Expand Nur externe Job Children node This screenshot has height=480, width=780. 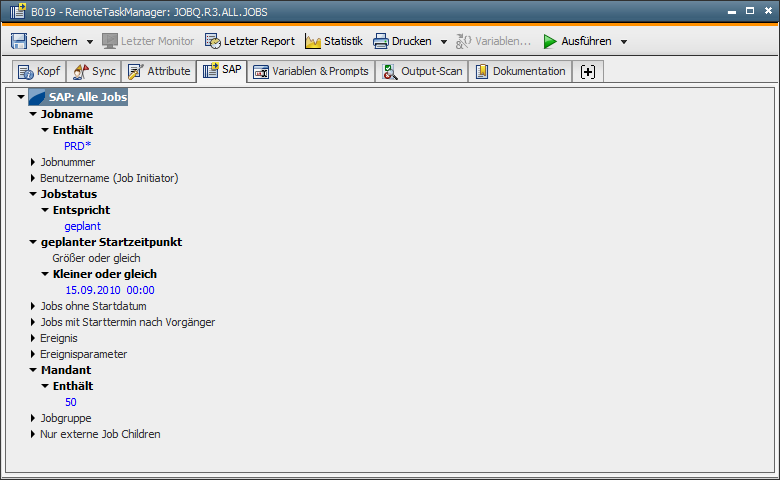(x=33, y=434)
